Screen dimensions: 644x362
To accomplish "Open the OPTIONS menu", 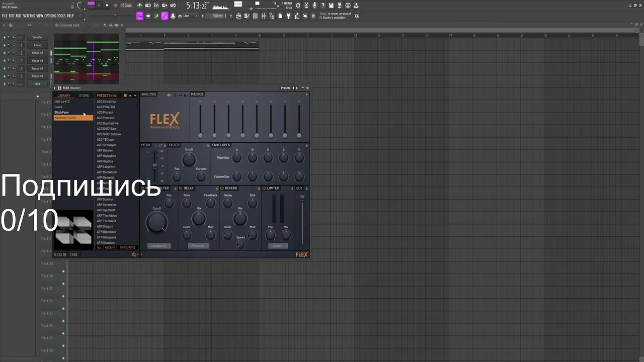I will [50, 16].
